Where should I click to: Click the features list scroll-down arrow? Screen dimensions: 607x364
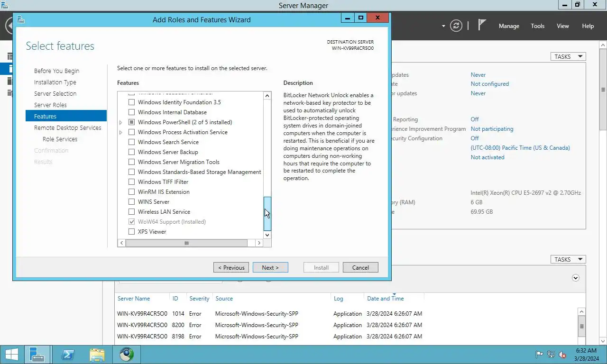(x=267, y=235)
